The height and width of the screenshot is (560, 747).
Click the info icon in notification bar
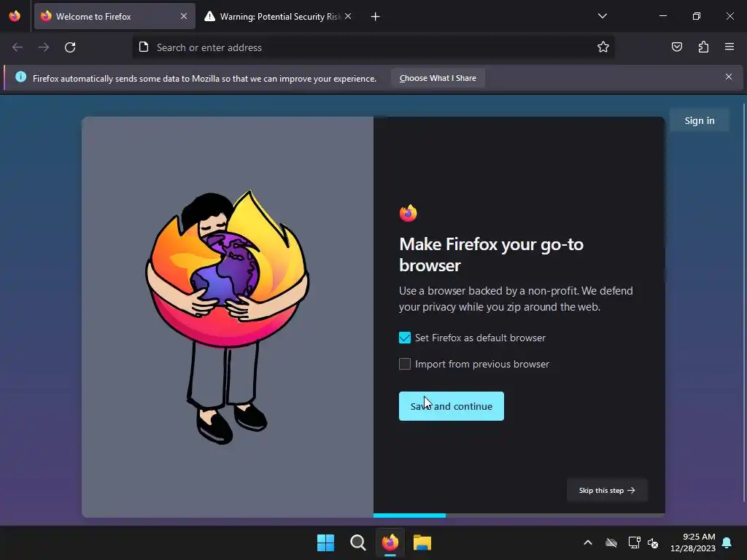(x=20, y=77)
